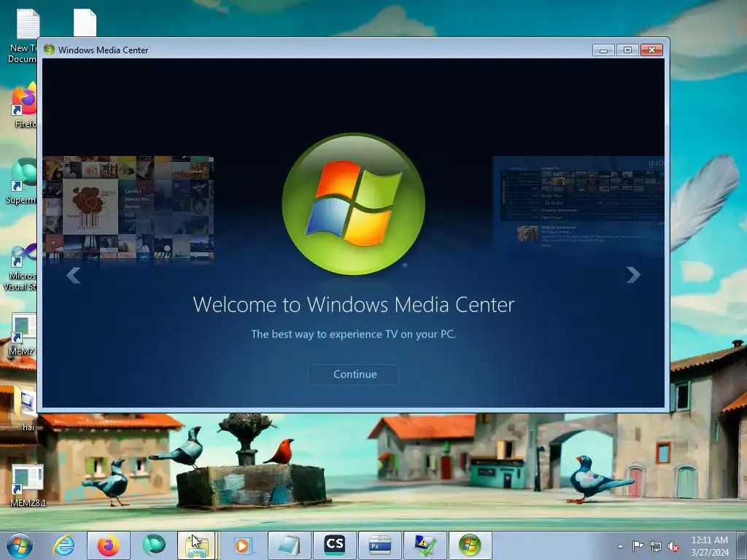Select the MEMZ8.1 desktop shortcut
This screenshot has width=747, height=560.
[x=28, y=485]
